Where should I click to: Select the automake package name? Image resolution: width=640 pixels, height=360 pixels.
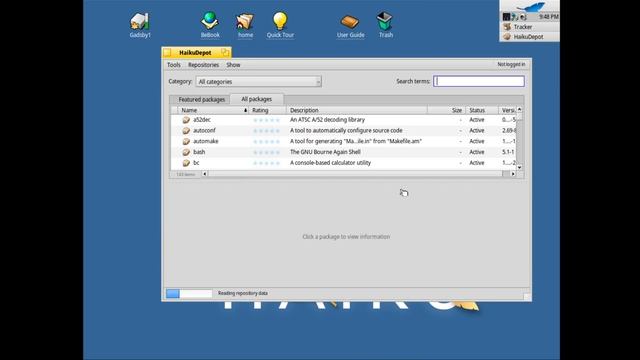[206, 141]
